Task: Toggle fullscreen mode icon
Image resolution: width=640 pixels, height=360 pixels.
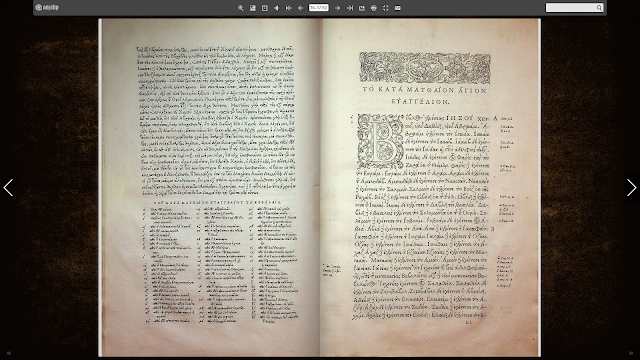Action: (386, 8)
